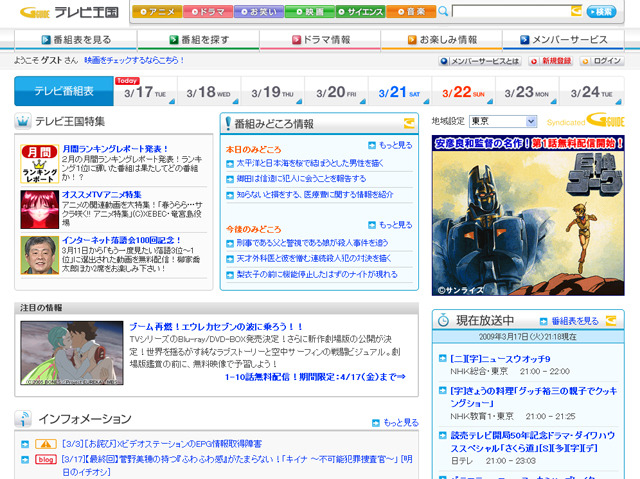Image resolution: width=640 pixels, height=479 pixels.
Task: Open the お笑い genre tab
Action: coord(259,12)
